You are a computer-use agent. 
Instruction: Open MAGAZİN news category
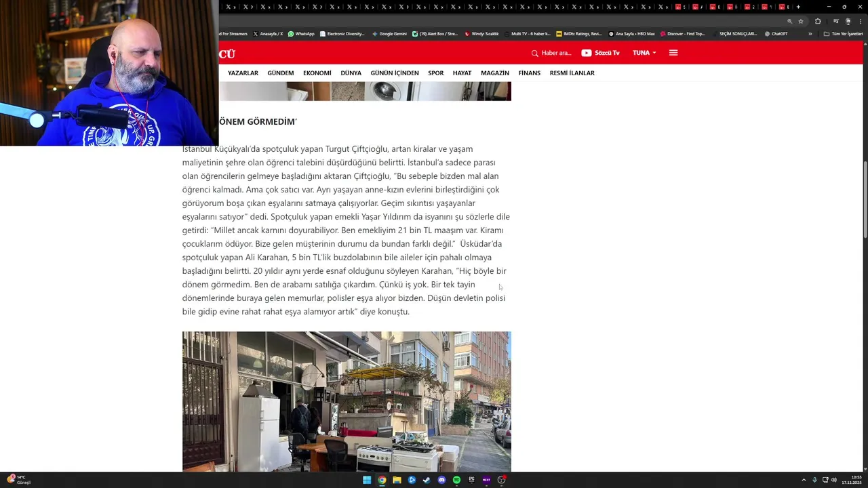[x=494, y=73]
